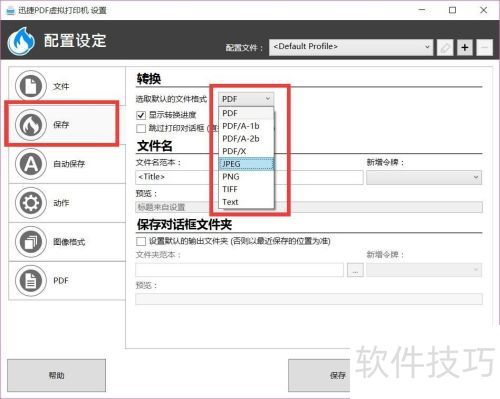The width and height of the screenshot is (500, 399).
Task: Click the flame app logo in header
Action: pos(21,41)
